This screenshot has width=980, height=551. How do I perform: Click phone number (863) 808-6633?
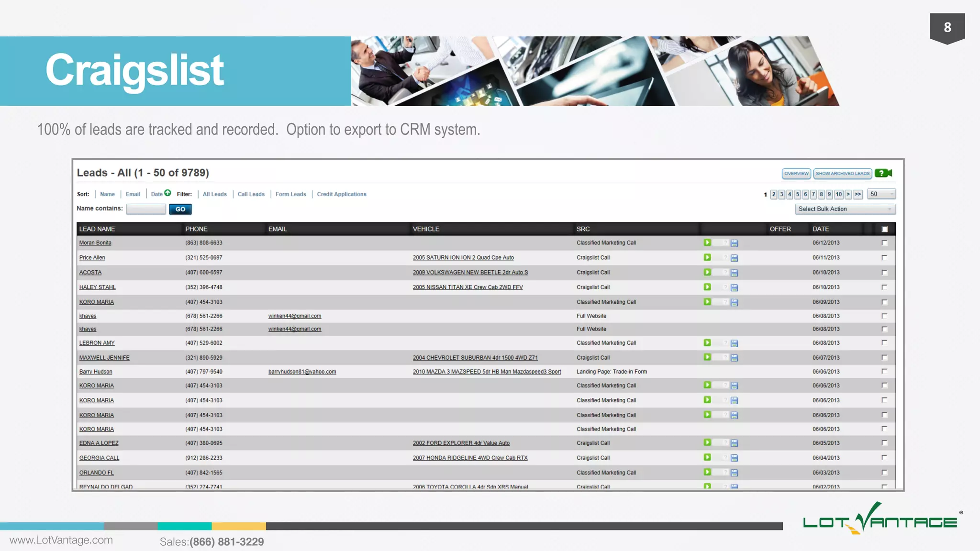[x=204, y=242]
